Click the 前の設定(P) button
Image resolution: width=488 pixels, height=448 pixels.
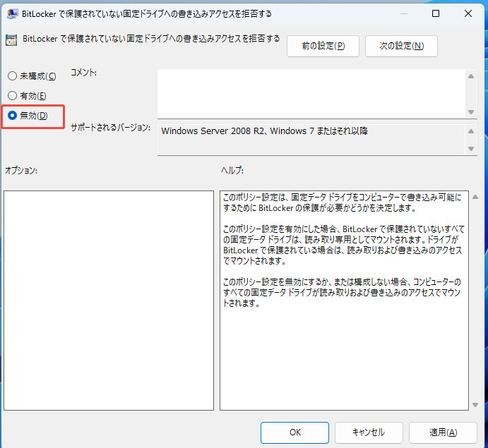click(x=323, y=46)
